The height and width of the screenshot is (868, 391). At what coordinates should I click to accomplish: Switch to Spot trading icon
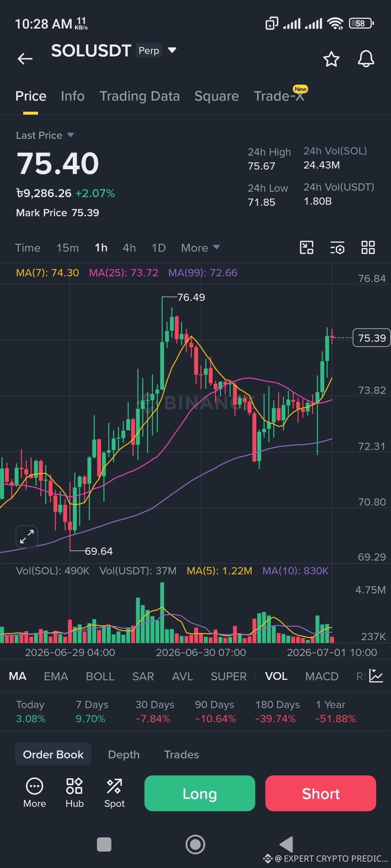click(114, 793)
